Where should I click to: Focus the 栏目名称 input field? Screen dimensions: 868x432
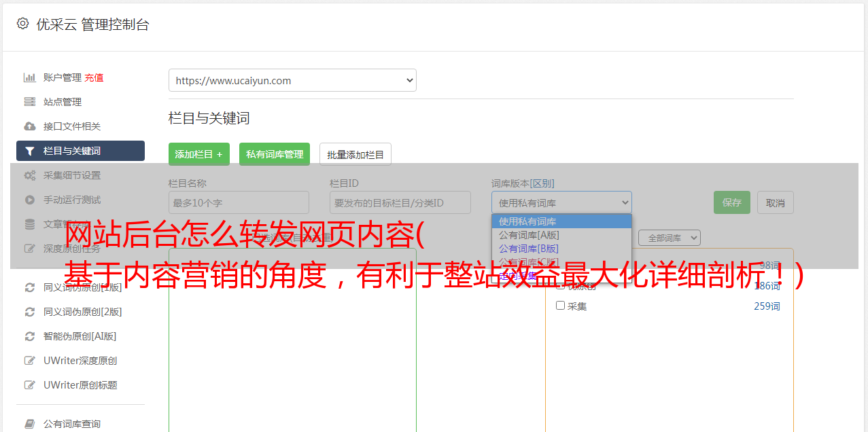tap(239, 202)
